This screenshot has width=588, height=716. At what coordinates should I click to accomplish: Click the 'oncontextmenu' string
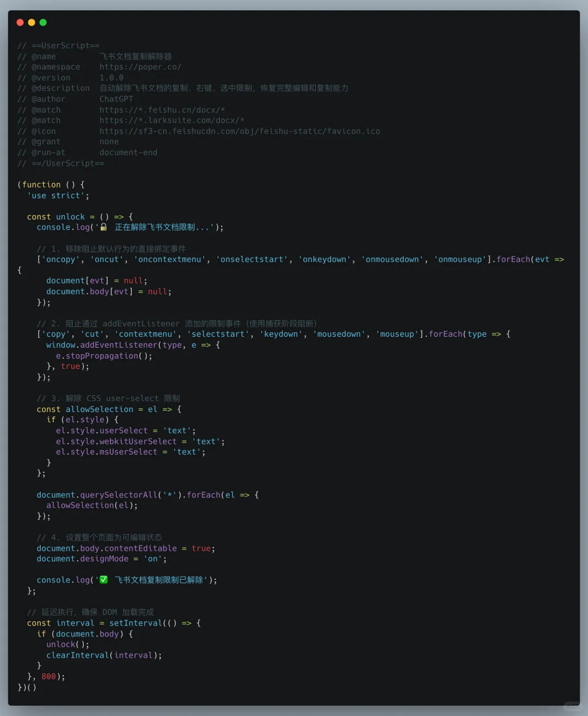tap(170, 259)
